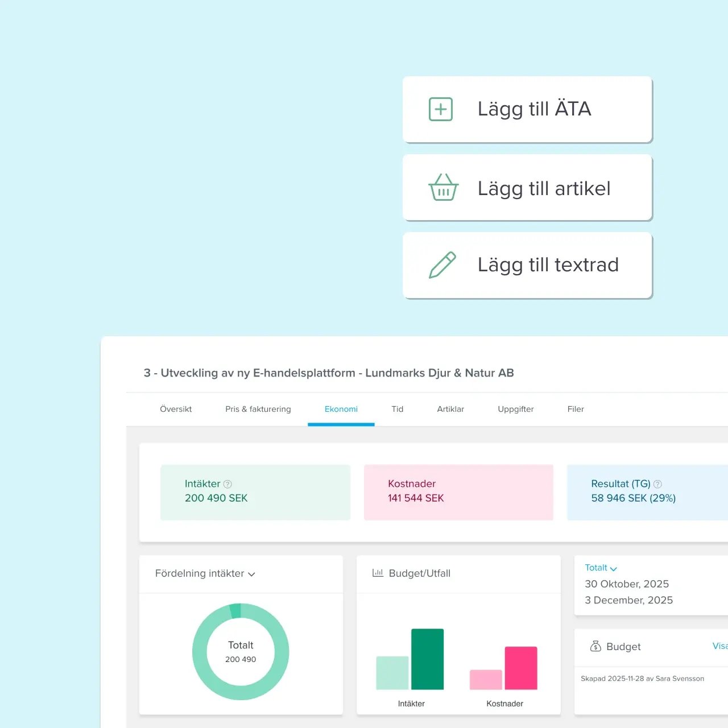Click the Totalt donut chart ring
This screenshot has height=728, width=728.
200,652
